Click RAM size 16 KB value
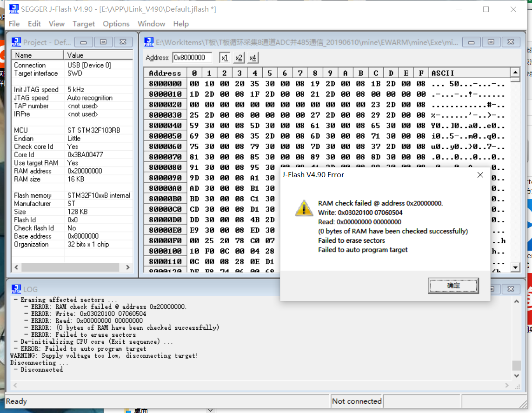Screen dimensions: 532x413 coord(76,179)
